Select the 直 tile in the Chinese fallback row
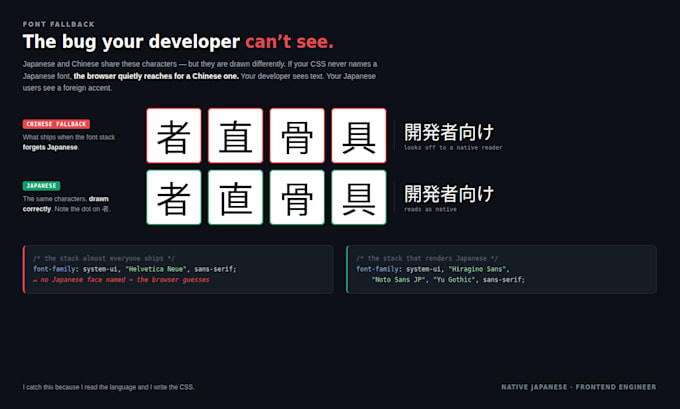The width and height of the screenshot is (680, 409). (x=235, y=136)
